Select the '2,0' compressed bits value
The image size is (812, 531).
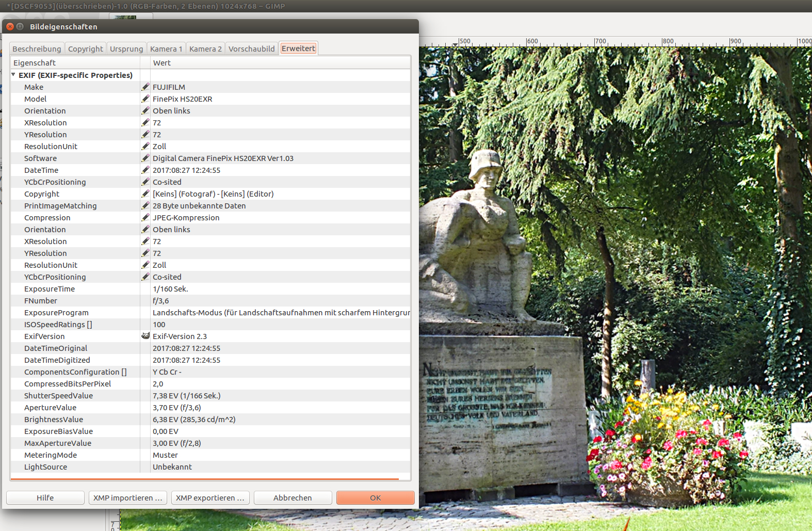coord(158,383)
